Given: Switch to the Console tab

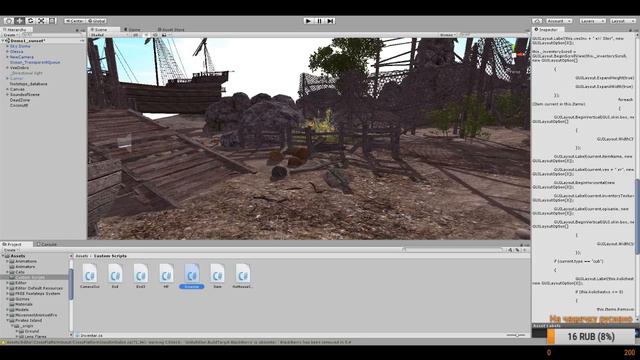Looking at the screenshot, I should (47, 244).
